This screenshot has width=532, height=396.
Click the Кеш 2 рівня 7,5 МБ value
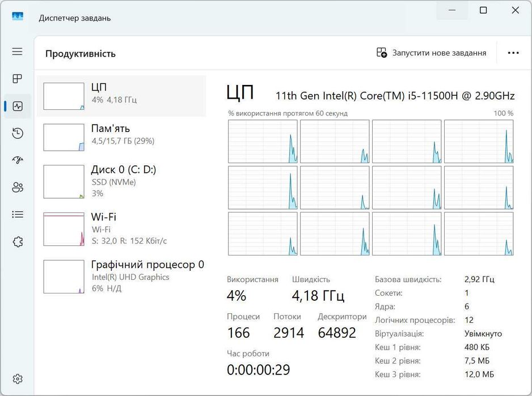coord(477,361)
